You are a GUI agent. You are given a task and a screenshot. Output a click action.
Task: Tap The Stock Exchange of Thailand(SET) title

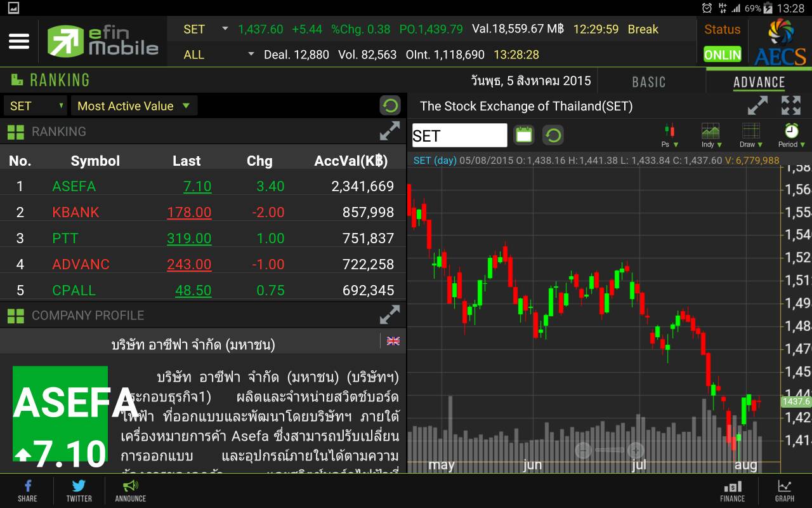pyautogui.click(x=527, y=106)
